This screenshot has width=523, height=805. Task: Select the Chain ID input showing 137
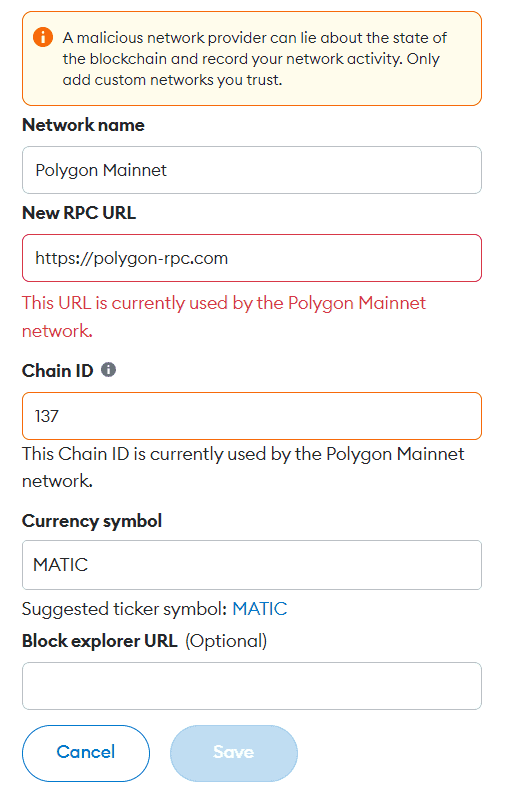pyautogui.click(x=251, y=416)
